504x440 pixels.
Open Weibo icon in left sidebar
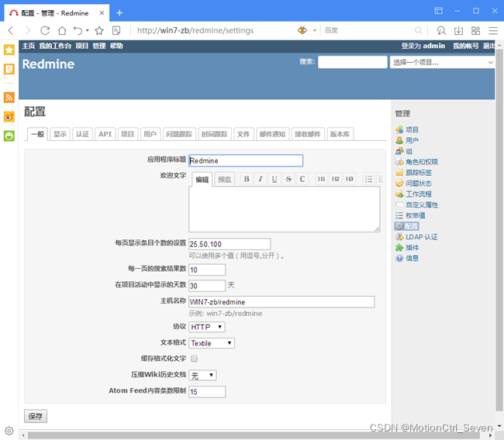9,117
